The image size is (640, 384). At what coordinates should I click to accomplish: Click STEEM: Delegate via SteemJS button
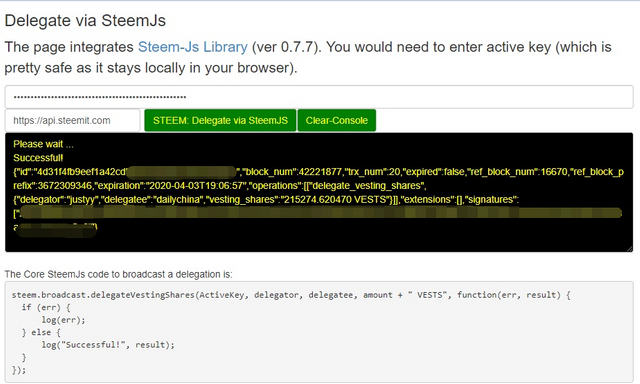tap(220, 120)
